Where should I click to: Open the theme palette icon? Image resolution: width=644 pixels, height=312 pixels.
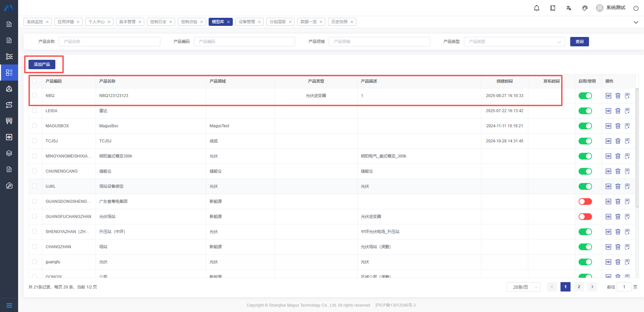click(585, 8)
